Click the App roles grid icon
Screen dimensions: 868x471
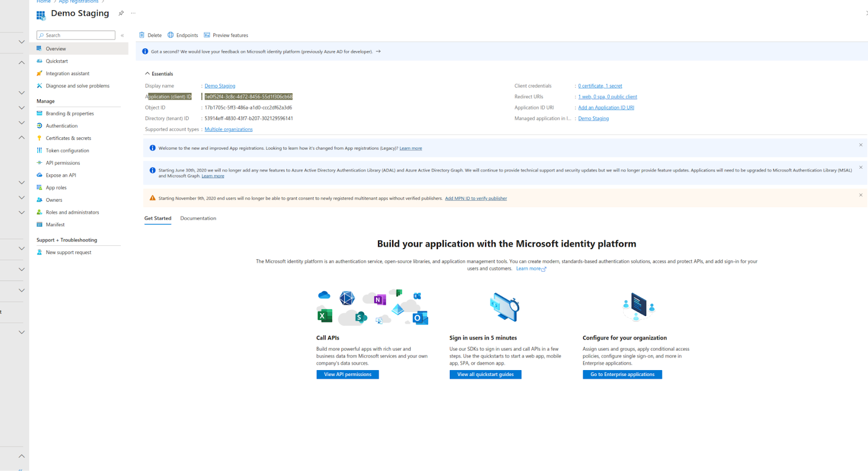pos(39,188)
